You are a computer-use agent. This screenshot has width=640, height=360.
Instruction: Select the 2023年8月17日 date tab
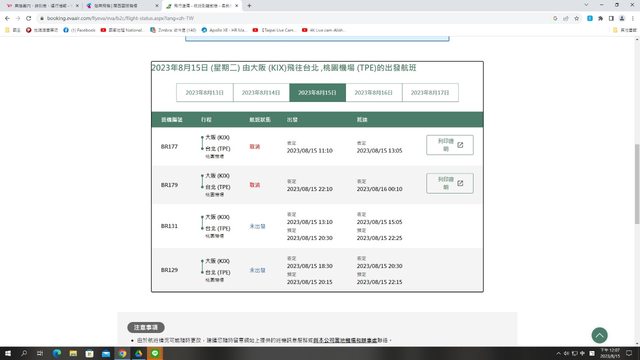(x=430, y=93)
